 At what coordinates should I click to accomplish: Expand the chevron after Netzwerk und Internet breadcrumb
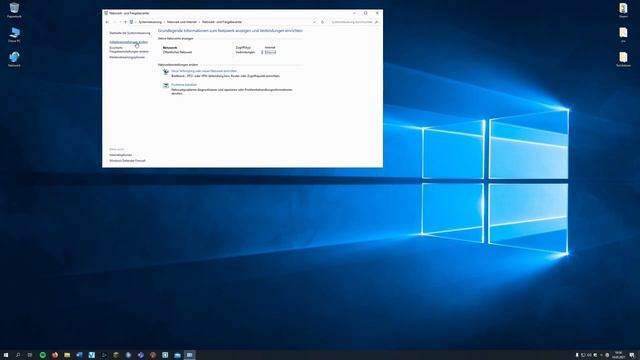point(200,22)
